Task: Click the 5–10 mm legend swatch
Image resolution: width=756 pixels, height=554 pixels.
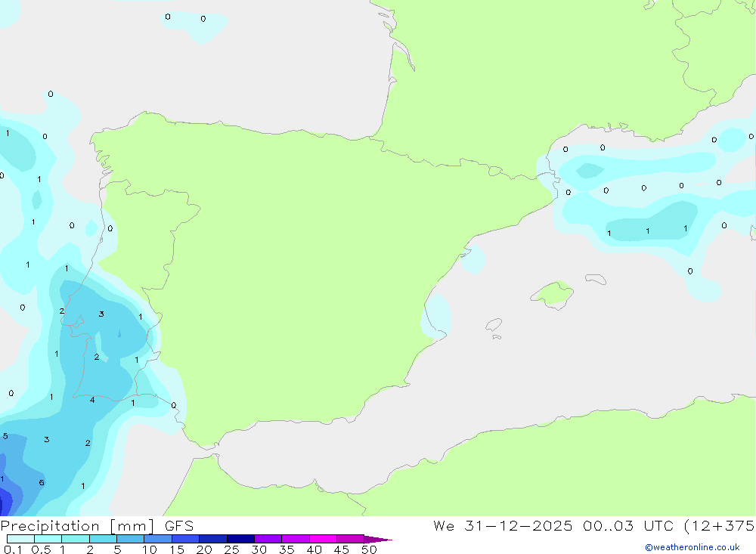Action: [x=131, y=539]
